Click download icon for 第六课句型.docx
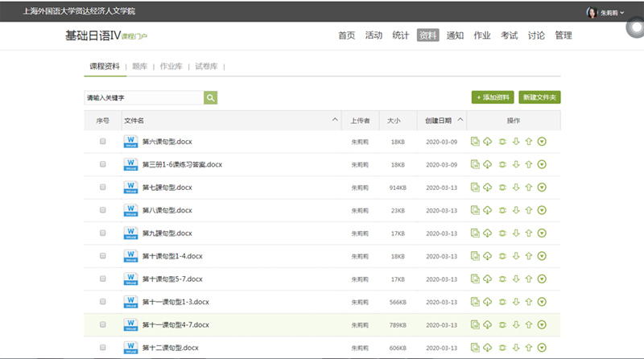Viewport: 644px width, 359px height. pyautogui.click(x=488, y=142)
